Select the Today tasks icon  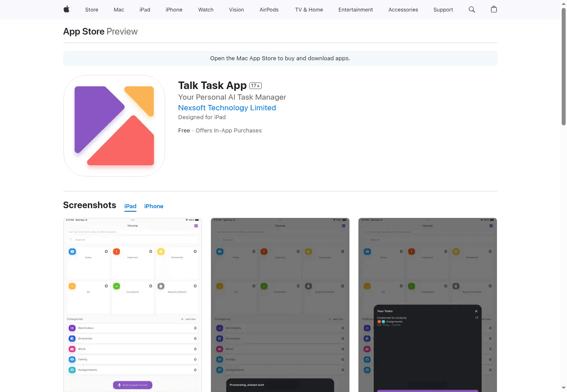[x=72, y=251]
